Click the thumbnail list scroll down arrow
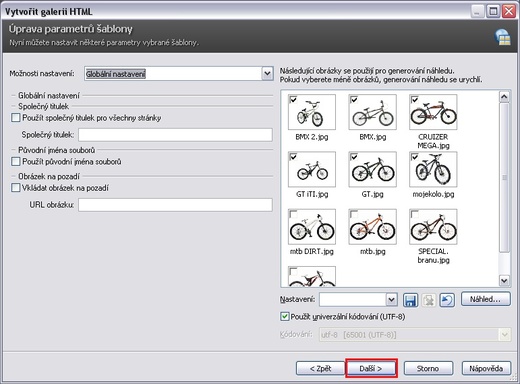This screenshot has width=520, height=384. click(x=504, y=280)
